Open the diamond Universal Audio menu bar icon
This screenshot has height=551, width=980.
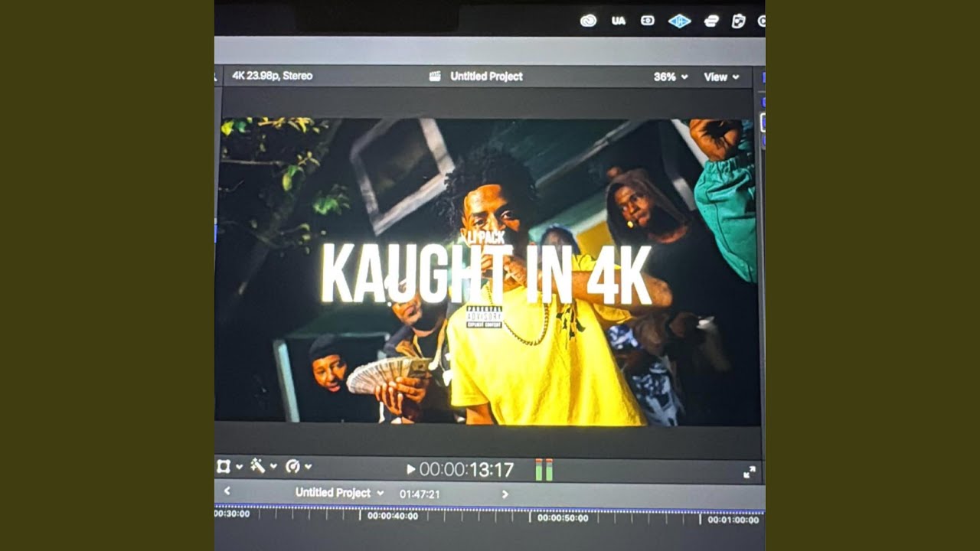680,21
